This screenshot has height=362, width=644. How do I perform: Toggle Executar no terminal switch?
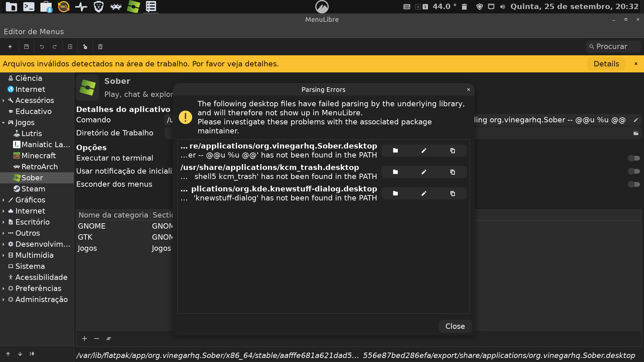pos(634,158)
